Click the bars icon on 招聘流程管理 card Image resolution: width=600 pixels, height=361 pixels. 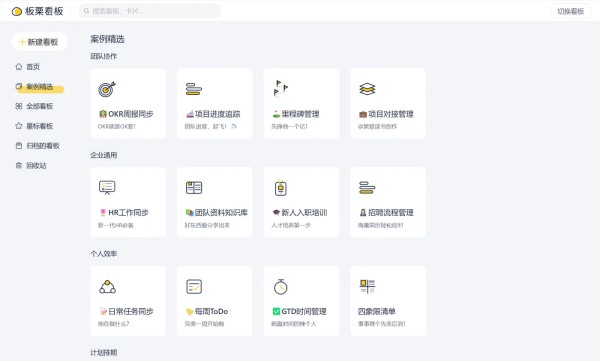click(x=367, y=188)
